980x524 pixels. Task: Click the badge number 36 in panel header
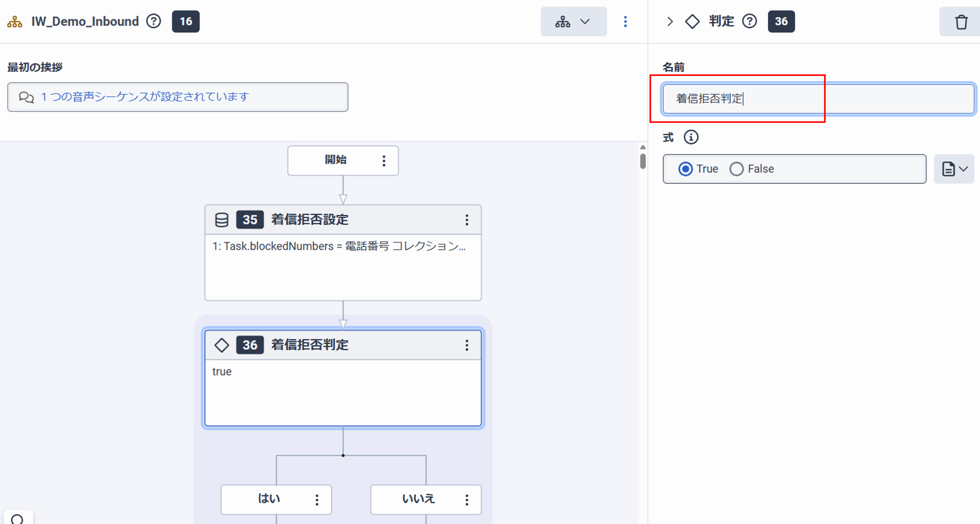tap(781, 21)
